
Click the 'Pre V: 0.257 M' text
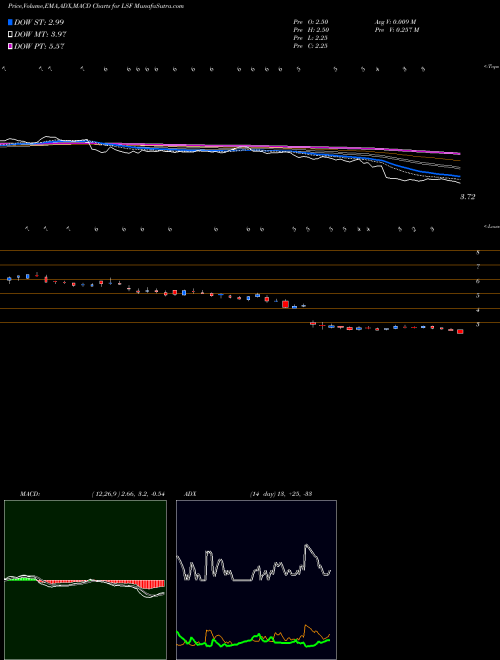(396, 30)
